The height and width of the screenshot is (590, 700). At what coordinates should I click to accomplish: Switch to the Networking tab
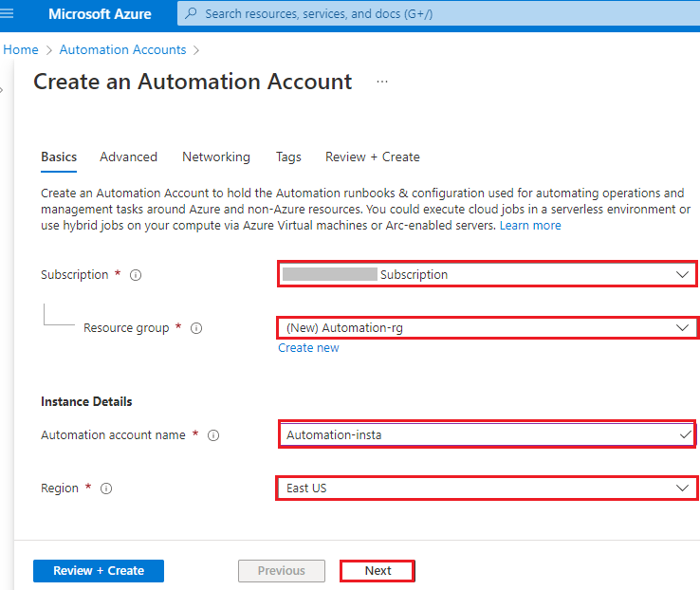(x=216, y=157)
